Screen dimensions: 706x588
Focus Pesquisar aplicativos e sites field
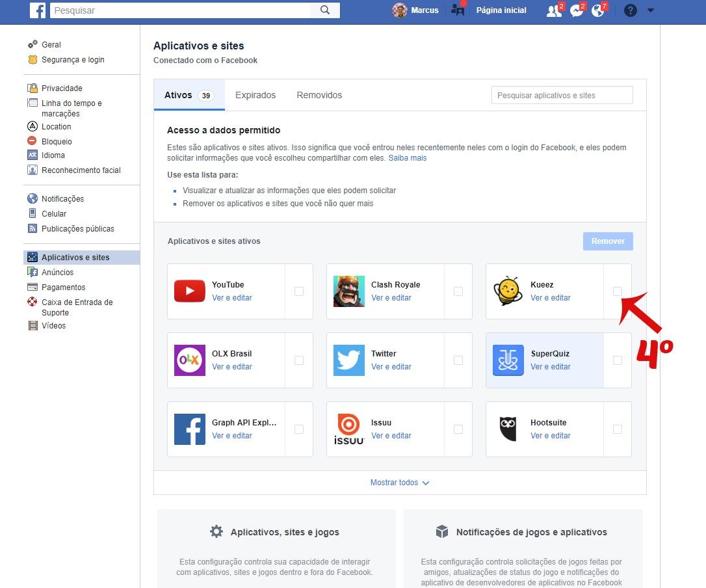click(x=562, y=95)
